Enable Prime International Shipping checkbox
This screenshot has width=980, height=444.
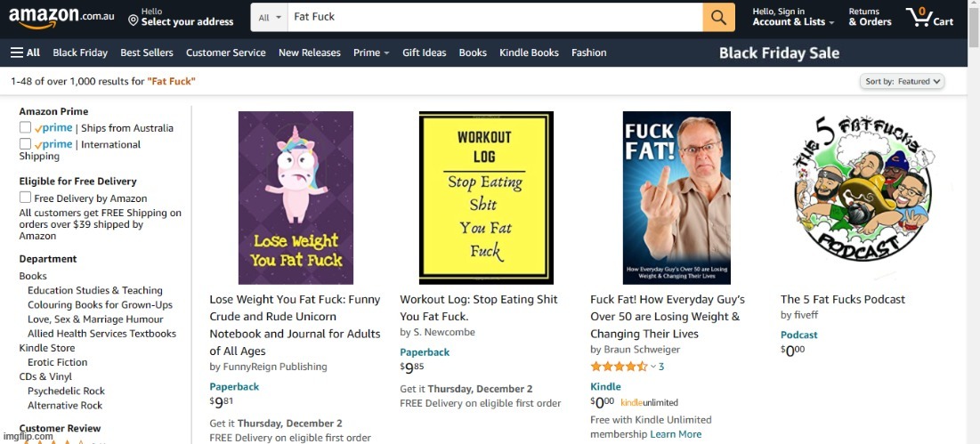coord(25,143)
